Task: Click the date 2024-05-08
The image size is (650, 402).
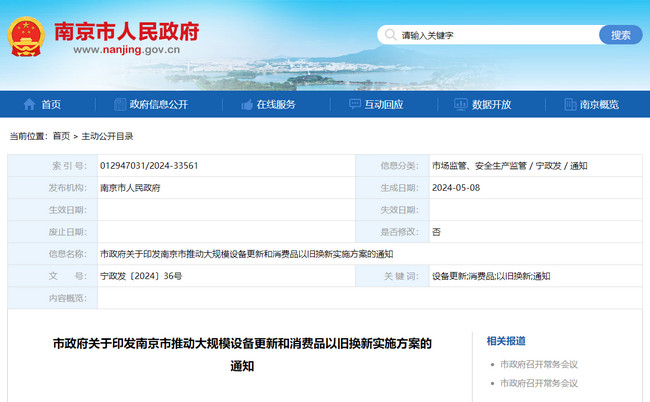Action: click(x=456, y=188)
